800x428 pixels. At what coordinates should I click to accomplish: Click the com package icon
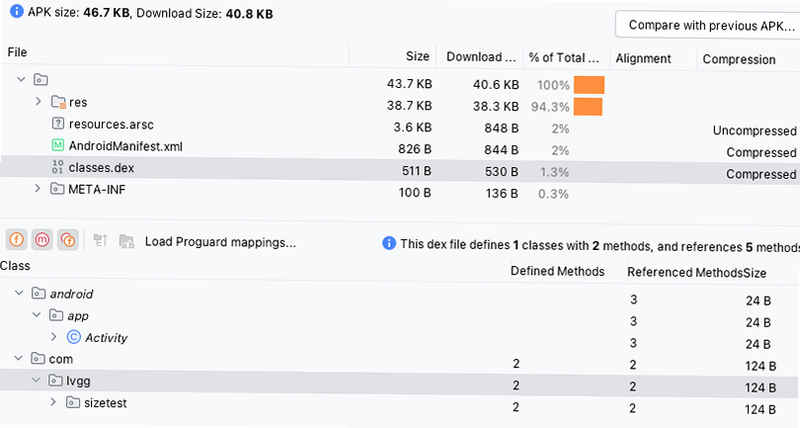38,359
